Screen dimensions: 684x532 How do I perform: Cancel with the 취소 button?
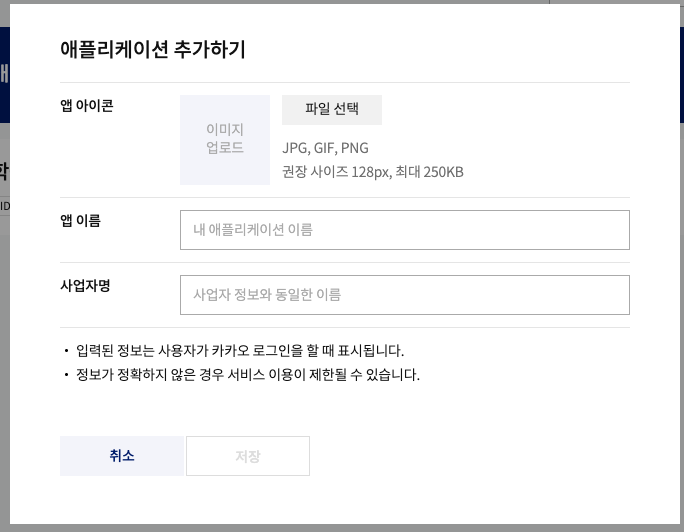click(x=122, y=456)
